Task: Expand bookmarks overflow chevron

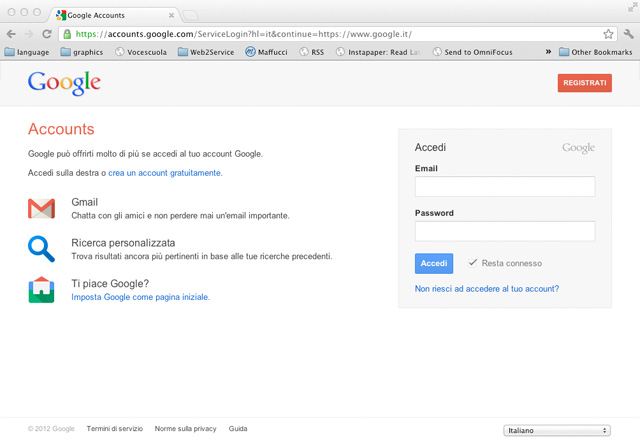Action: (548, 52)
